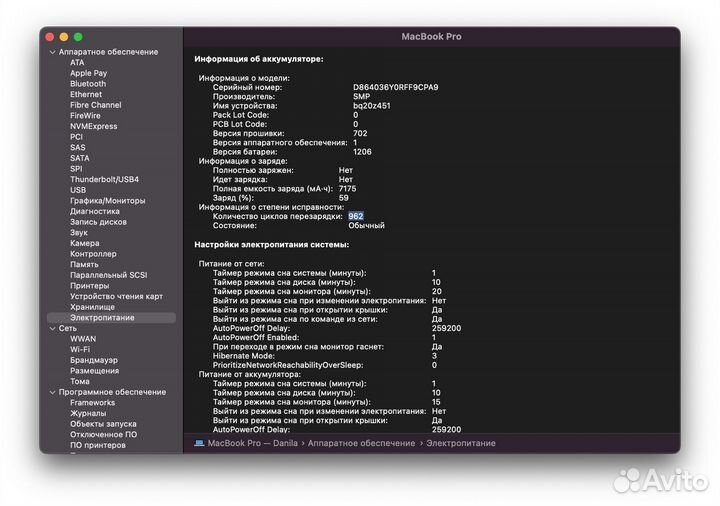The image size is (720, 506).
Task: Open WWAN network entry
Action: click(83, 339)
